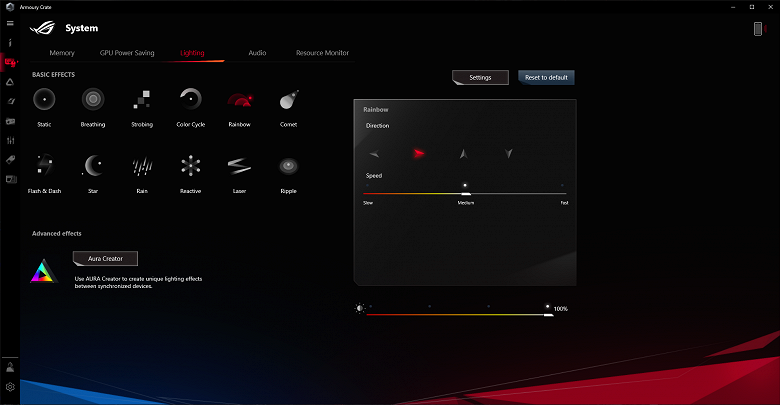Open the Home info sidebar icon
The image size is (780, 405).
tap(10, 43)
